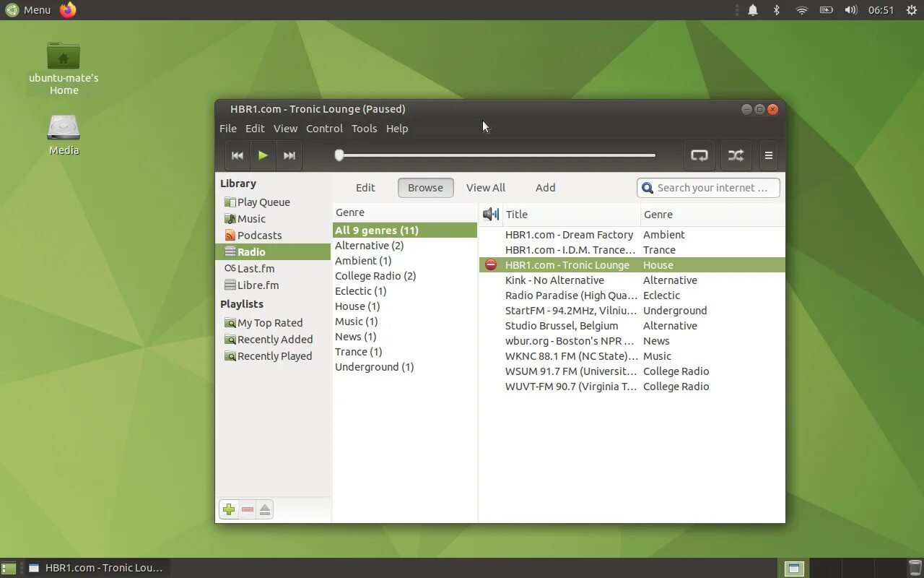Open the notifications bell in the system tray
924x578 pixels.
753,10
